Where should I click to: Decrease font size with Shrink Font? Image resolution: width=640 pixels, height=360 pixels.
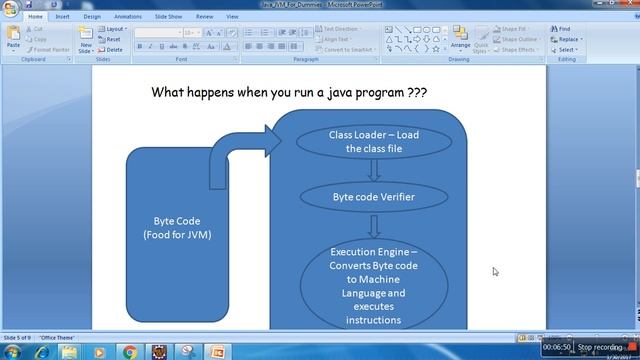tap(219, 33)
